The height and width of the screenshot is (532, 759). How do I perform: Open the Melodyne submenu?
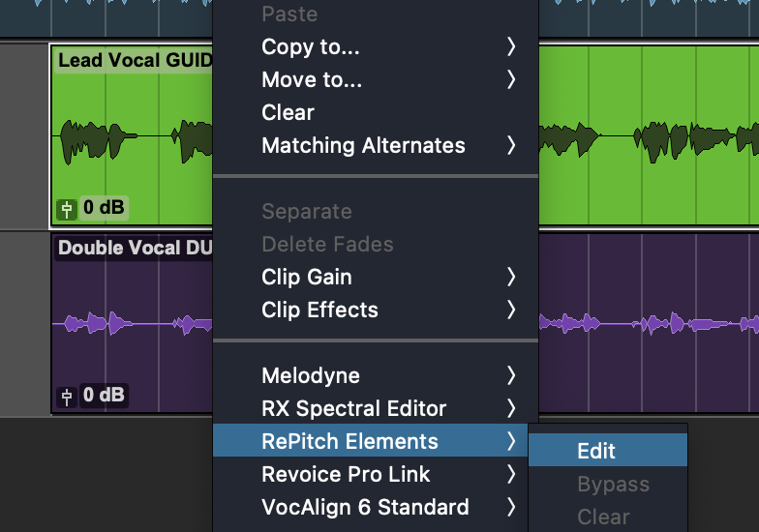[x=310, y=375]
